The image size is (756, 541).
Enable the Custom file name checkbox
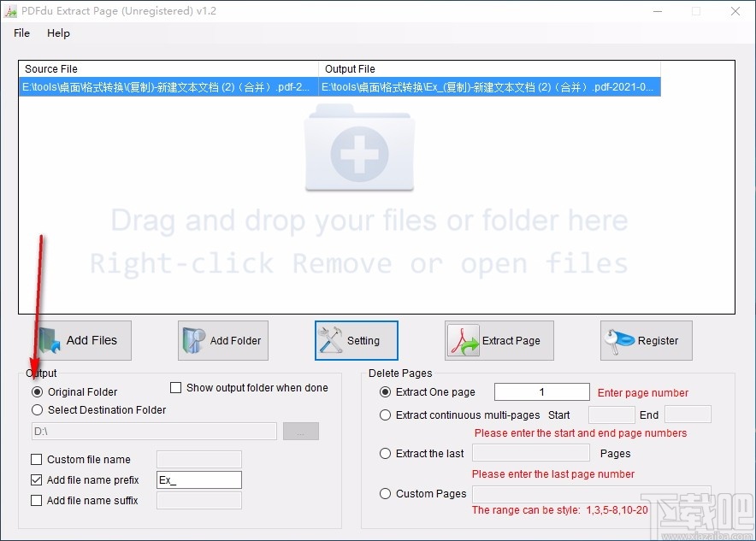pyautogui.click(x=37, y=459)
